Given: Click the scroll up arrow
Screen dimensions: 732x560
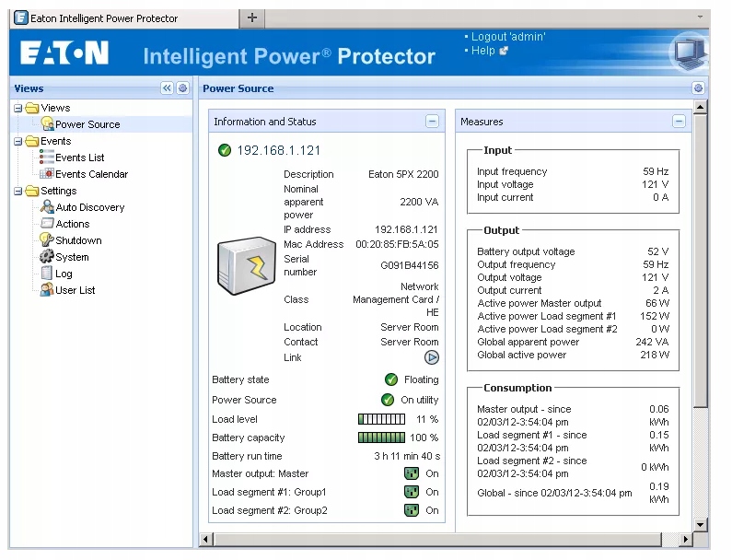Looking at the screenshot, I should tap(701, 108).
